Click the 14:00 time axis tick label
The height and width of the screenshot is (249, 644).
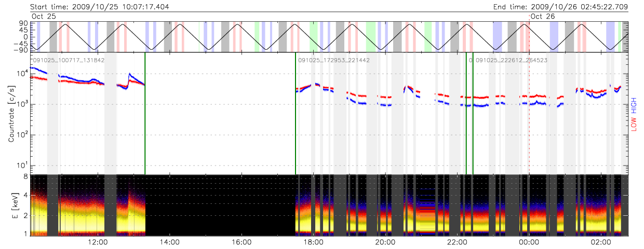pyautogui.click(x=170, y=242)
